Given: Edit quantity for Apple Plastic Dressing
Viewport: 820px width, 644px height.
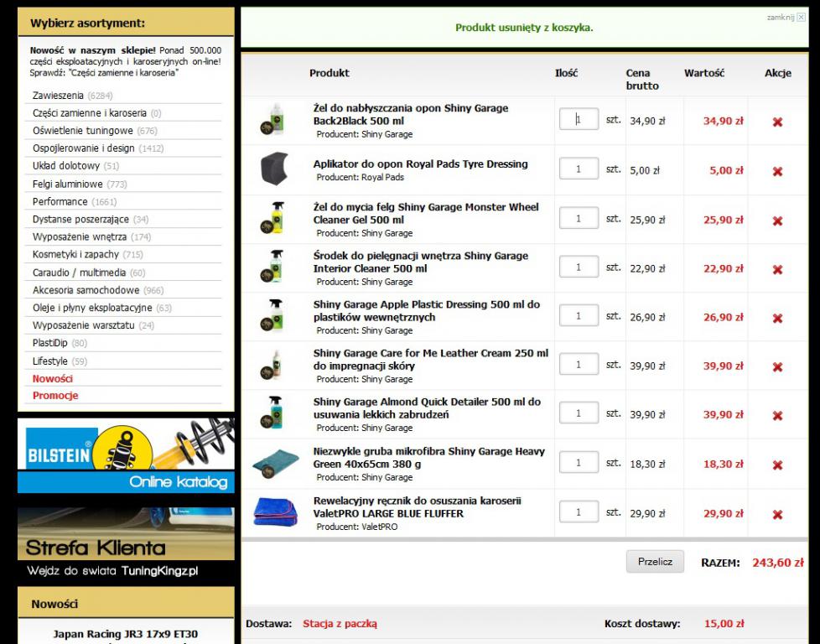Looking at the screenshot, I should [579, 315].
